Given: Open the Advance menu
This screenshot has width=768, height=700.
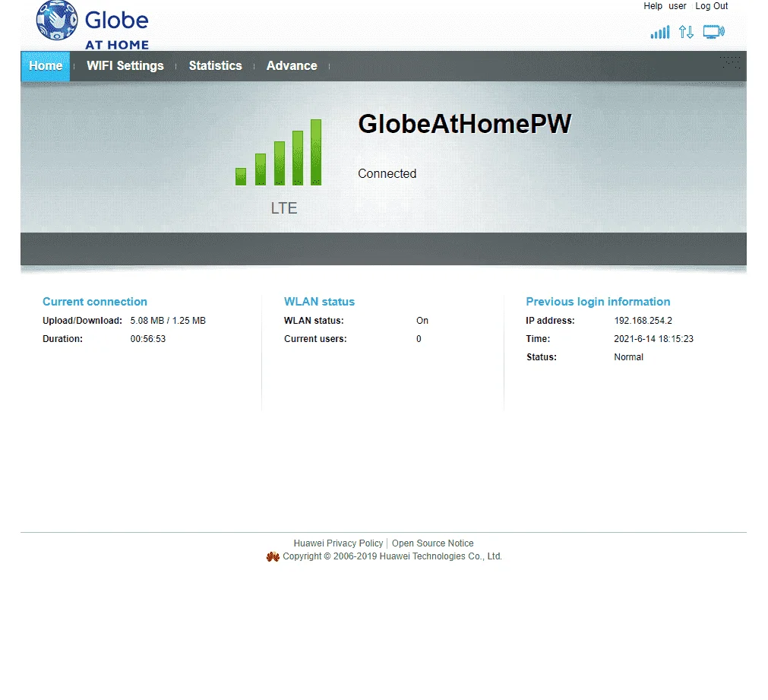Looking at the screenshot, I should [292, 65].
